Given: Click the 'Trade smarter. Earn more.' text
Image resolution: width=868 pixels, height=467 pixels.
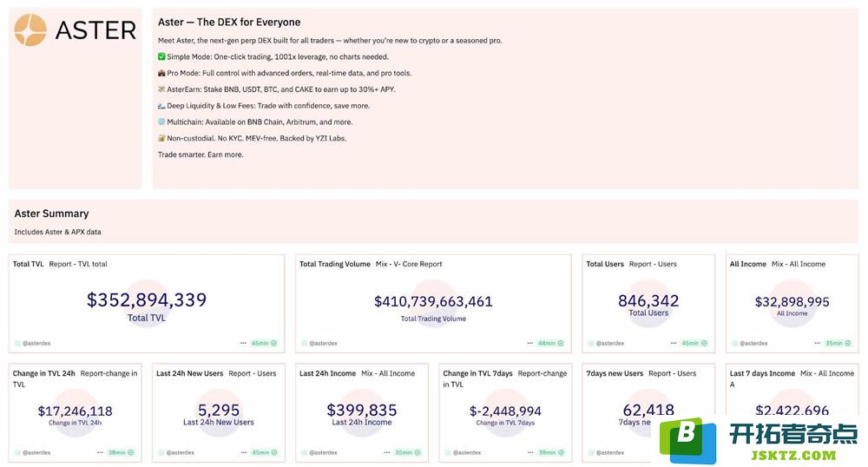Looking at the screenshot, I should point(201,155).
